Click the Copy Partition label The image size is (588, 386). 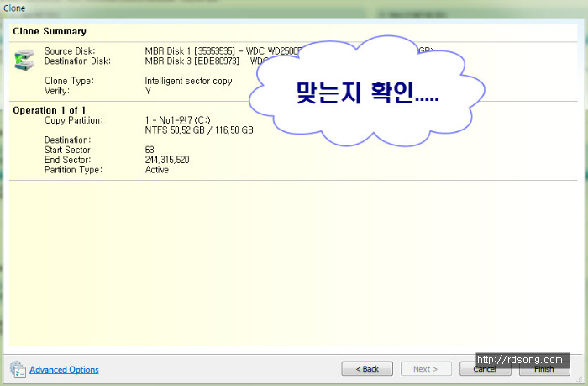(x=74, y=120)
